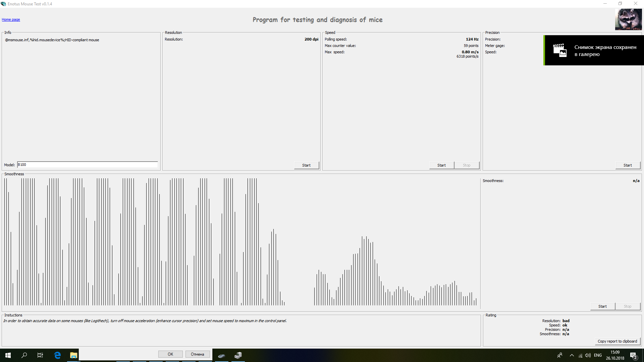Click the Отмена cancel button
Screen dimensions: 644x362
coord(198,354)
